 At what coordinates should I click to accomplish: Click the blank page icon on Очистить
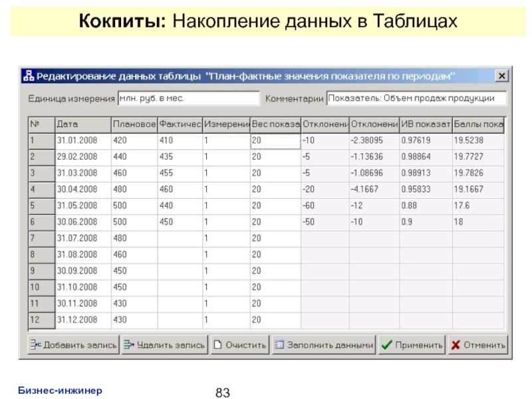(x=218, y=344)
